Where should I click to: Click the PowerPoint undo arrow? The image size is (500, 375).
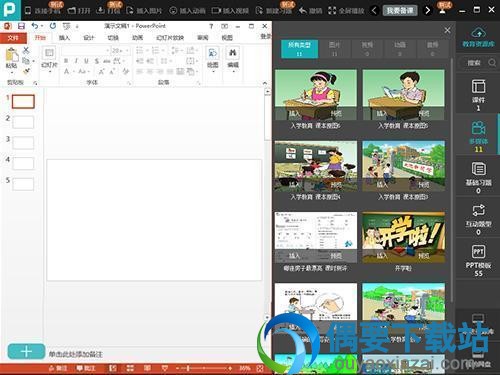(35, 26)
